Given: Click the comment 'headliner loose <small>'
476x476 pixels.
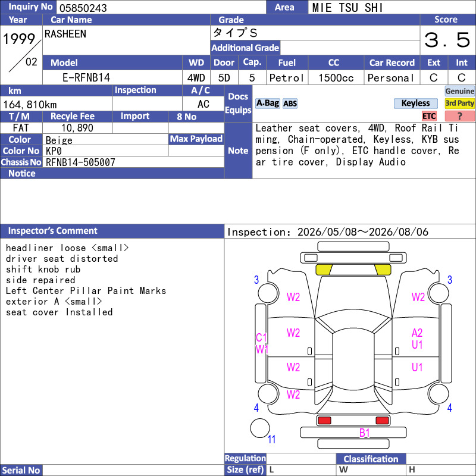Looking at the screenshot, I should tap(67, 248).
